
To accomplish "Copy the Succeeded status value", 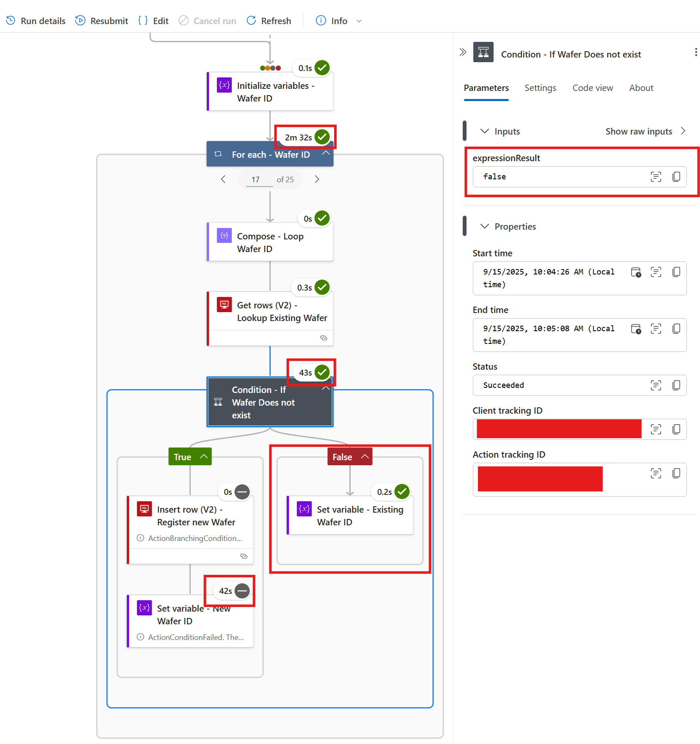I will [676, 385].
